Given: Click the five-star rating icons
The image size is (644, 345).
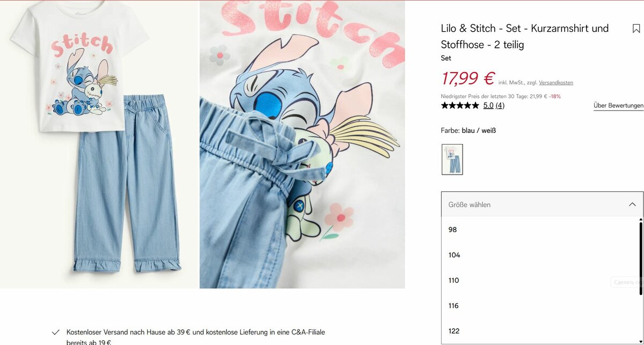Looking at the screenshot, I should 460,105.
